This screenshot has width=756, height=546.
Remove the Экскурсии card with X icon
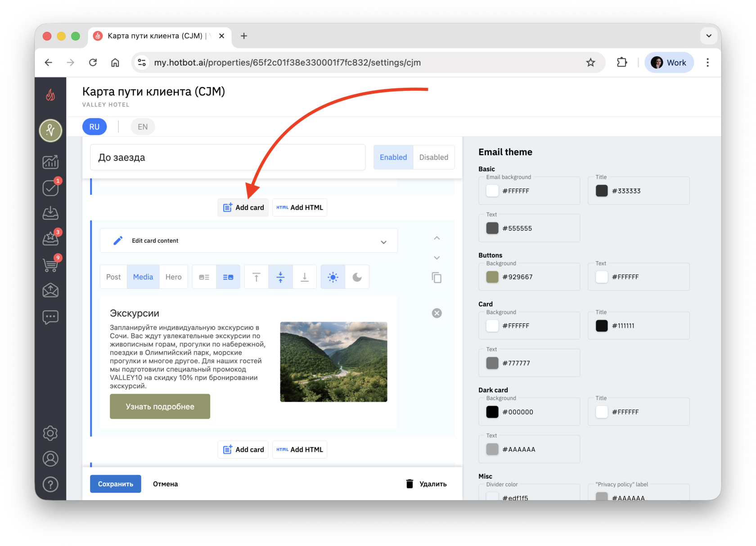click(437, 313)
